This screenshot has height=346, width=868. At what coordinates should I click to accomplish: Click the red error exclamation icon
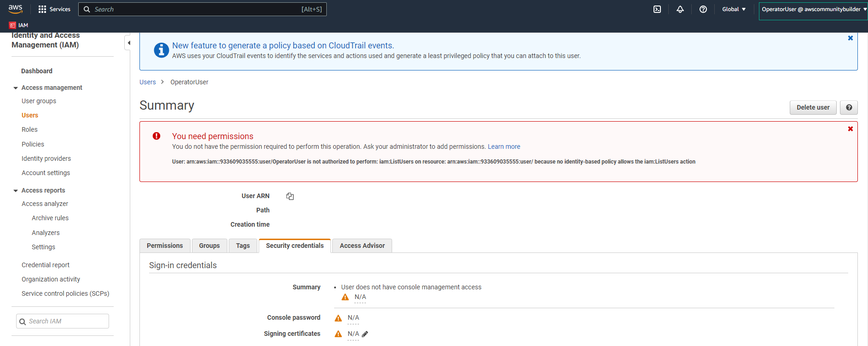pyautogui.click(x=156, y=136)
